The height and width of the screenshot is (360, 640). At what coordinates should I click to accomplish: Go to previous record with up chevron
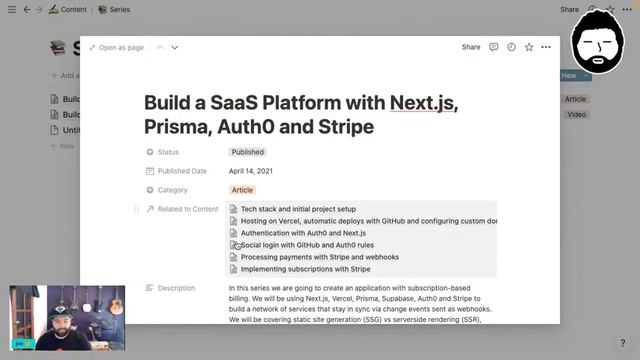160,48
